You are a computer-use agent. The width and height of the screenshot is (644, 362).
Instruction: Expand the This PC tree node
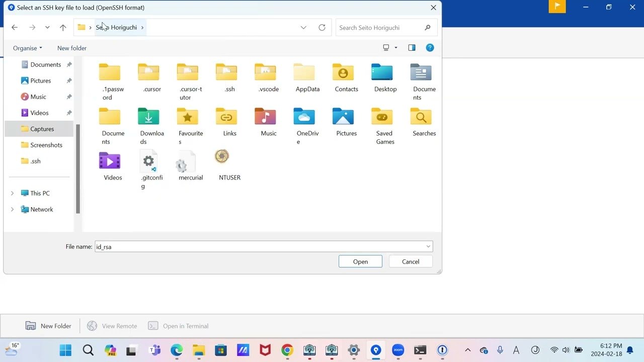tap(13, 193)
